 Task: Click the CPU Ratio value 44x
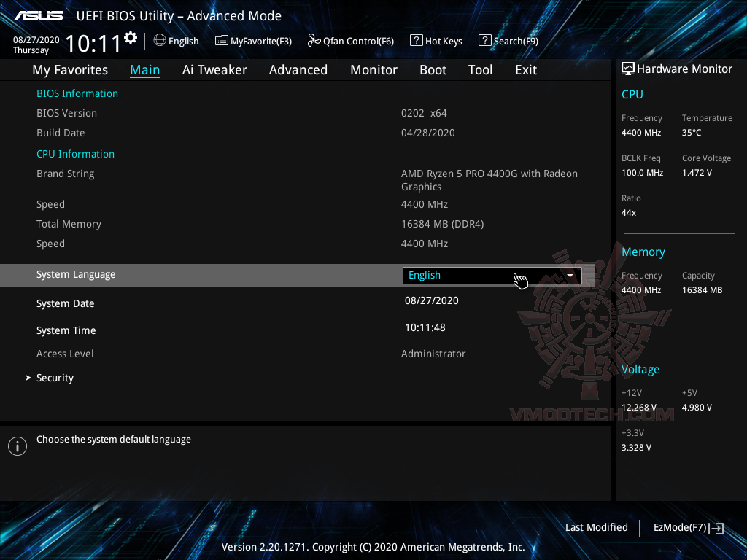click(x=628, y=212)
